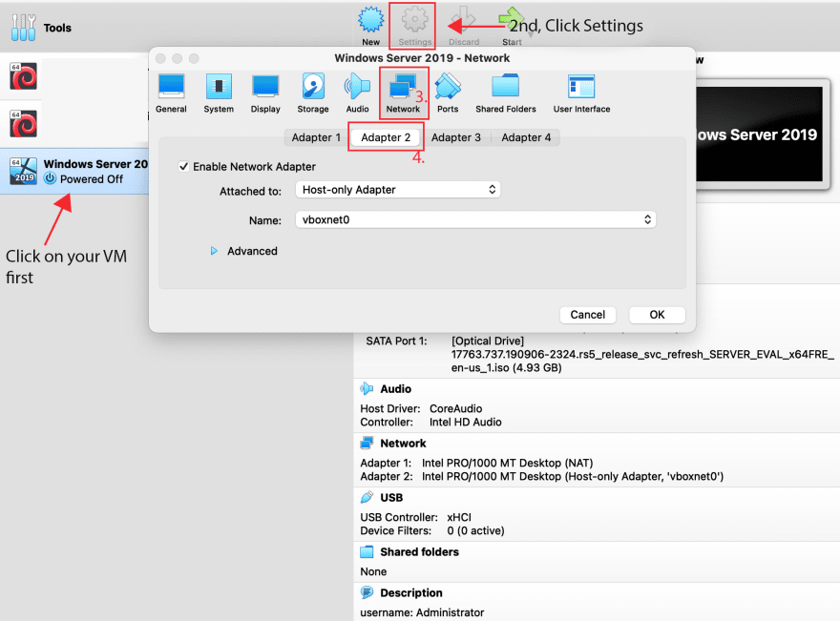Click the Settings gear toolbar icon
Screen dimensions: 840x621
tap(414, 26)
